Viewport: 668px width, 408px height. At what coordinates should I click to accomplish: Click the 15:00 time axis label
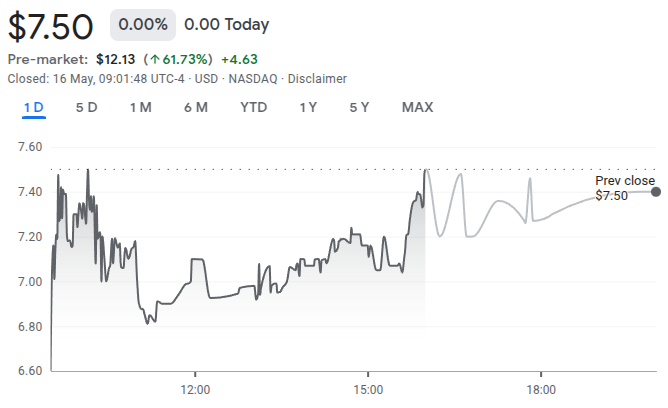click(x=367, y=388)
